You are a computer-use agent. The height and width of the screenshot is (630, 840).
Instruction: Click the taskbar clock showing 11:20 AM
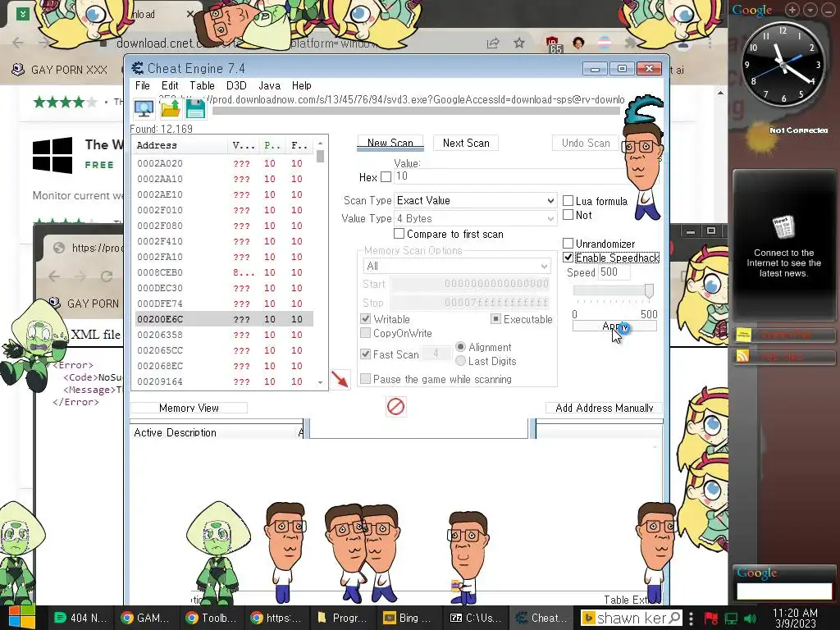click(795, 618)
